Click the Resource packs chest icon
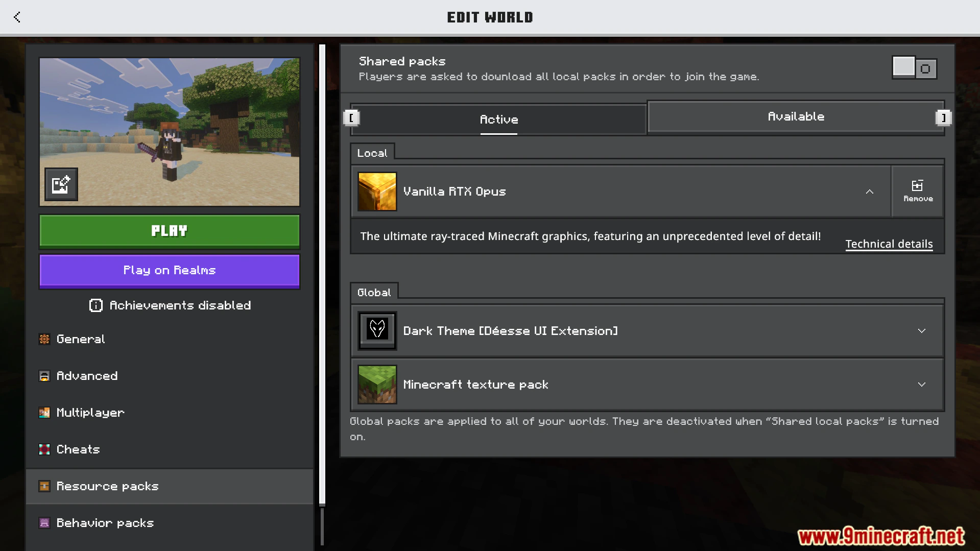This screenshot has height=551, width=980. click(44, 486)
